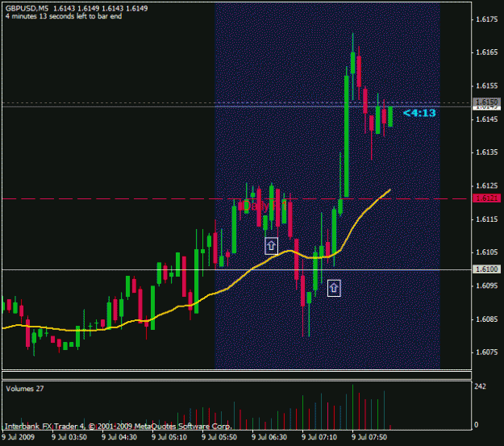Click the 1.6115 price scale label
The image size is (504, 446).
click(x=486, y=219)
